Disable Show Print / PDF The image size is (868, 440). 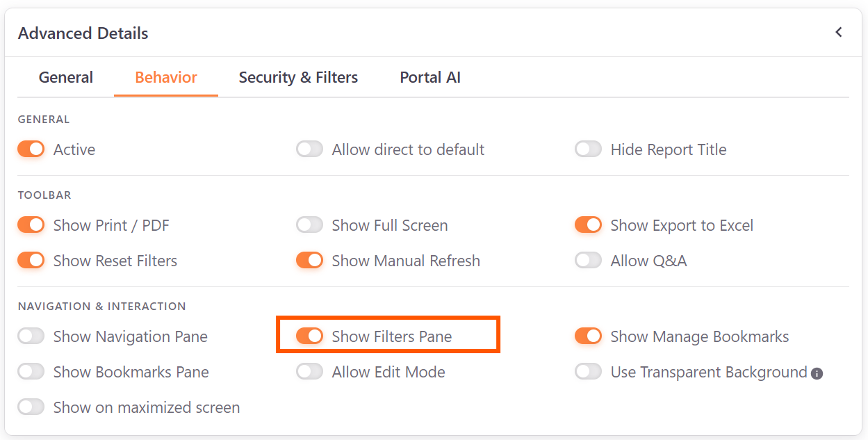[x=31, y=225]
